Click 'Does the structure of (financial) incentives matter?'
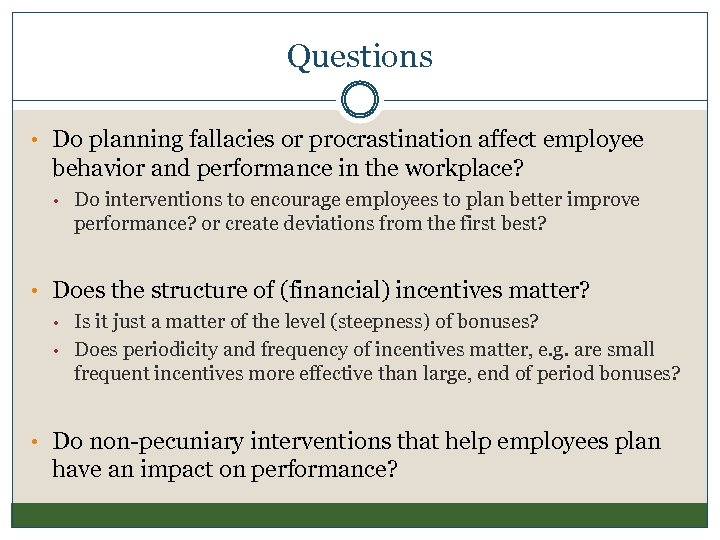The width and height of the screenshot is (720, 540). point(321,291)
